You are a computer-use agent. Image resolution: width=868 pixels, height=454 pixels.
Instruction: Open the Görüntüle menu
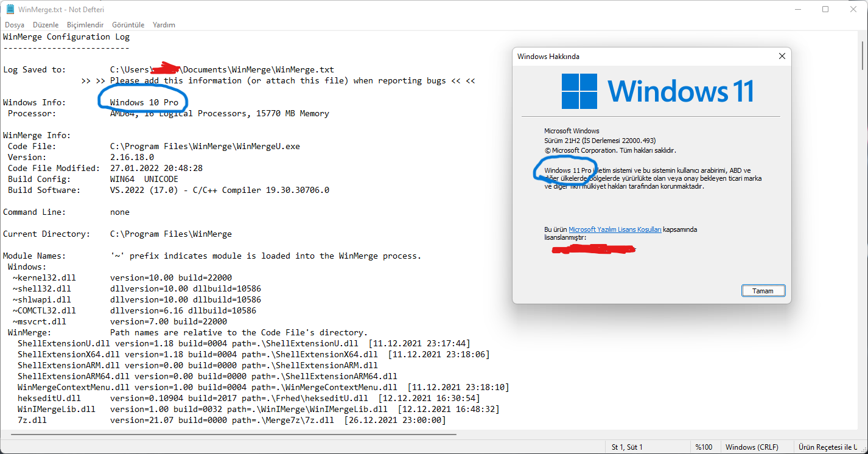[x=128, y=24]
